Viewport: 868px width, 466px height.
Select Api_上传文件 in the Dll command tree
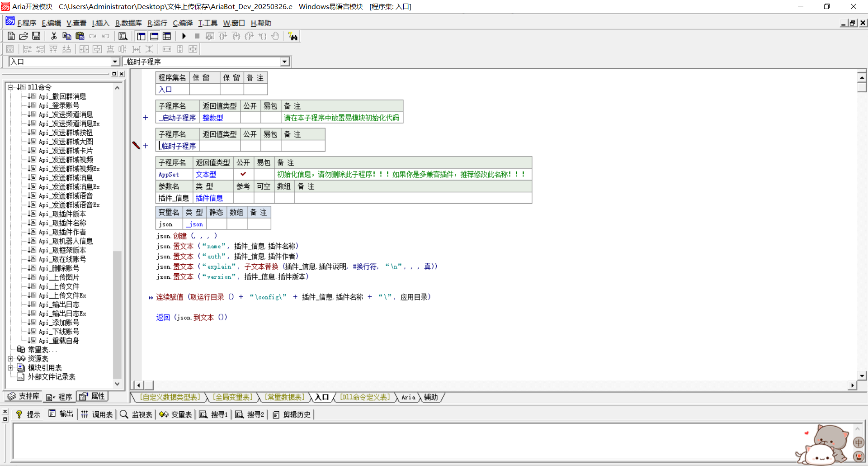point(59,286)
